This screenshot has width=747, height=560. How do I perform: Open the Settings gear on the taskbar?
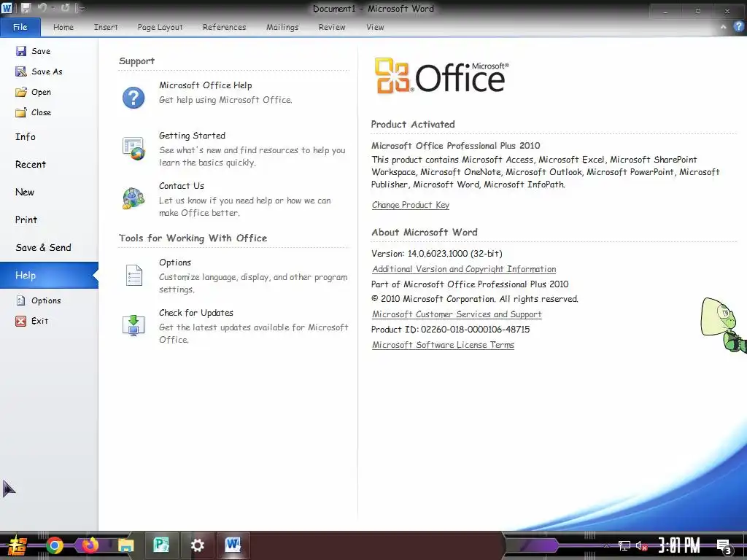[197, 545]
